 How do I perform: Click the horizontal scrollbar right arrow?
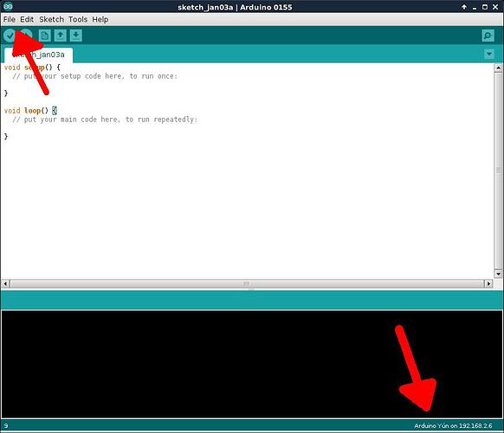point(488,283)
